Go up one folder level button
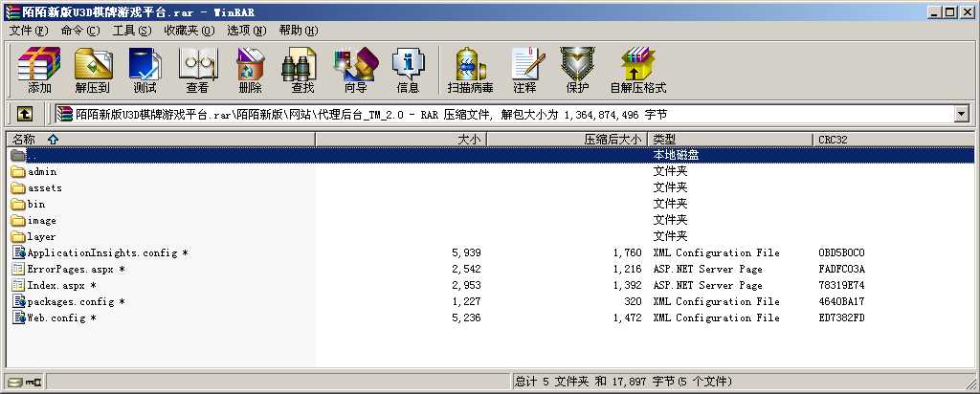 tap(24, 114)
